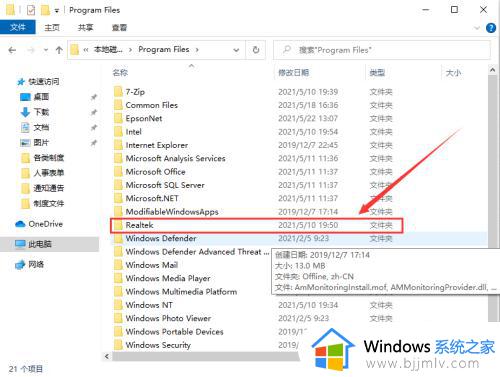Click the properties icon in title bar
This screenshot has height=377, width=500.
click(31, 10)
